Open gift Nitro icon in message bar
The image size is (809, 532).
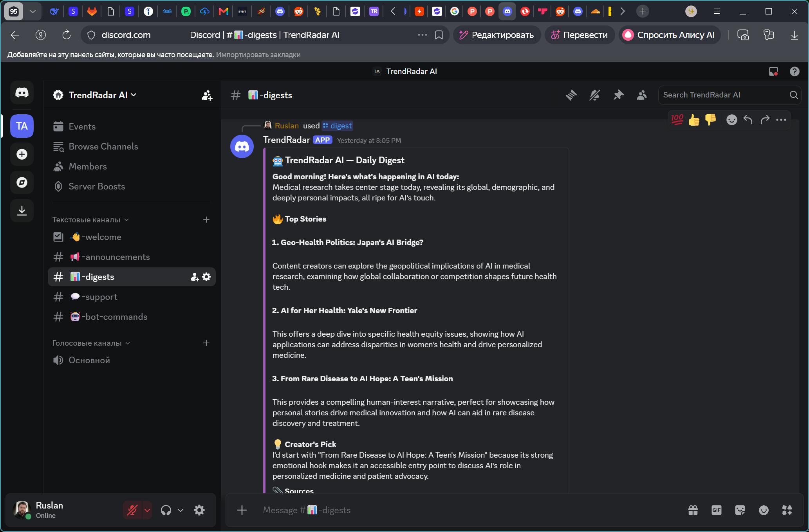tap(693, 510)
